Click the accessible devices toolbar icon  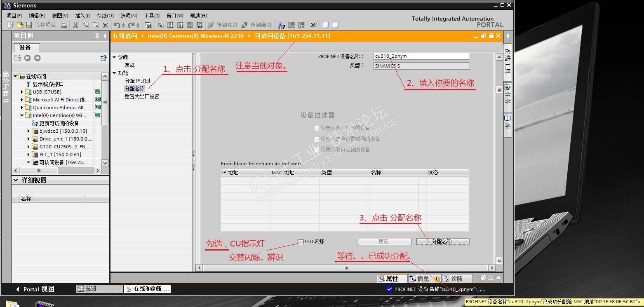[x=282, y=25]
